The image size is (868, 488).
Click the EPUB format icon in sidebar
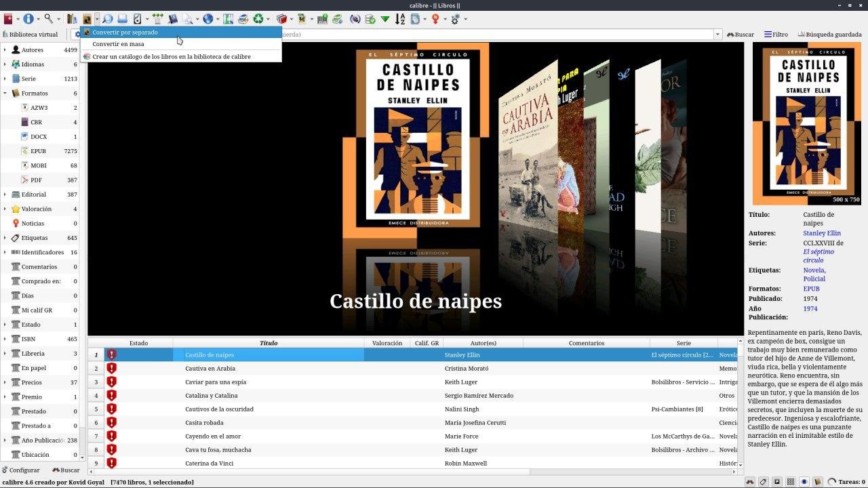(24, 151)
